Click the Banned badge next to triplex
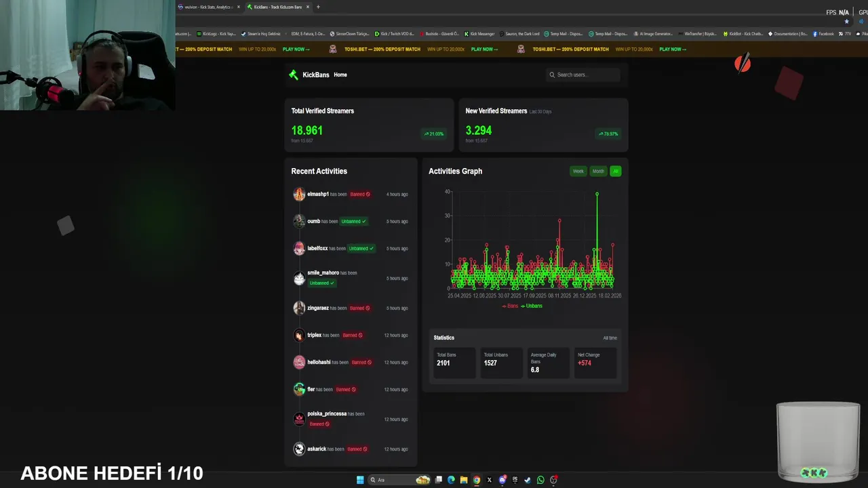868x488 pixels. click(x=353, y=335)
